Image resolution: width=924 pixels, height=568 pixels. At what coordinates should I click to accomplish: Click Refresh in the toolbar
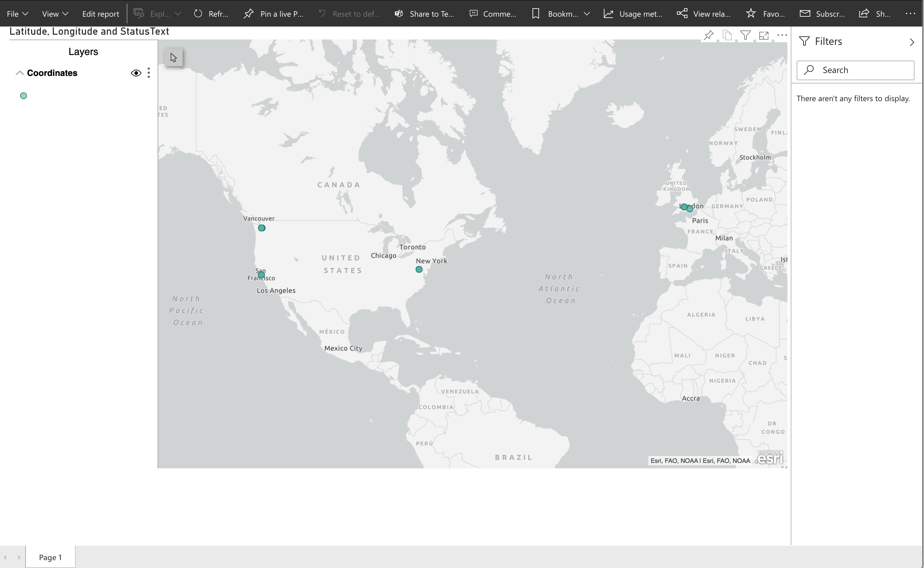click(211, 14)
